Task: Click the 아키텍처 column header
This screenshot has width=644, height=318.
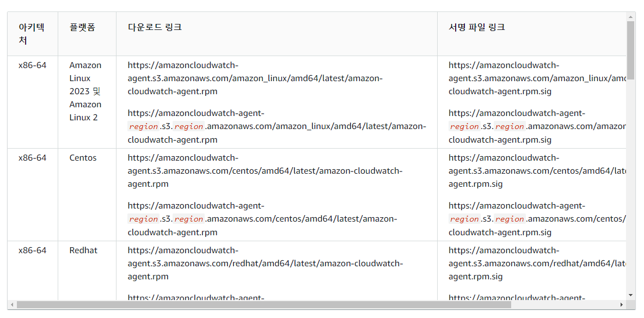Action: [x=33, y=34]
